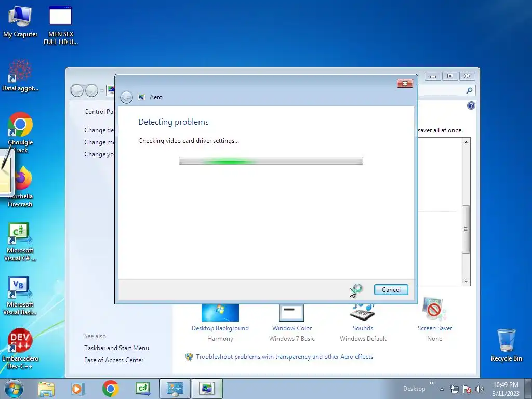Select Microsoft Visual Basic desktop shortcut
Viewport: 532px width, 399px height.
click(x=20, y=296)
